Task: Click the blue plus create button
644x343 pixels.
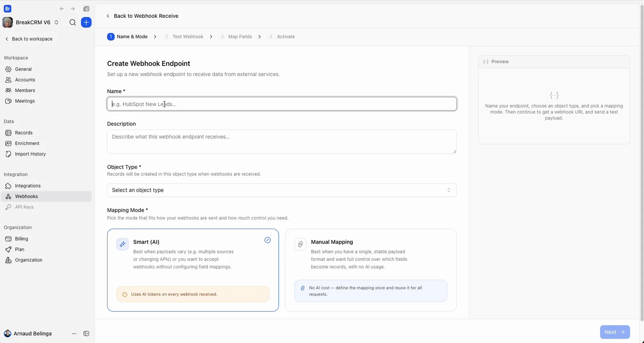Action: coord(86,23)
